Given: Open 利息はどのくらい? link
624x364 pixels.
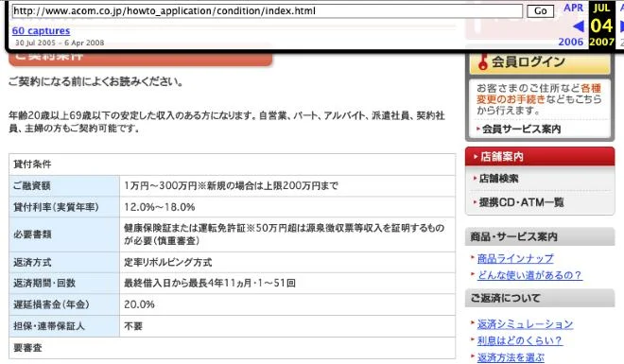Looking at the screenshot, I should (x=520, y=340).
